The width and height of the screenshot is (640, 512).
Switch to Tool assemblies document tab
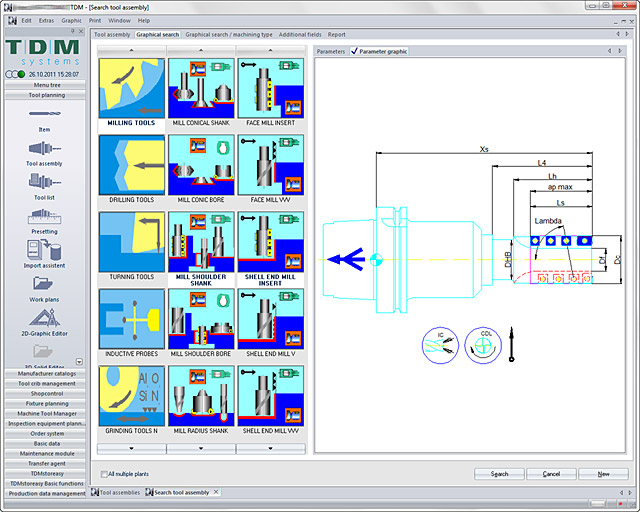point(116,492)
